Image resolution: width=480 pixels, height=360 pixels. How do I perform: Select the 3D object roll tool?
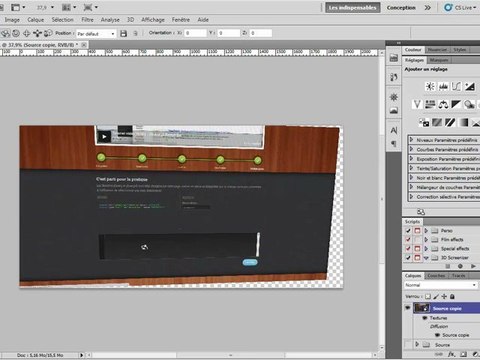(16, 33)
